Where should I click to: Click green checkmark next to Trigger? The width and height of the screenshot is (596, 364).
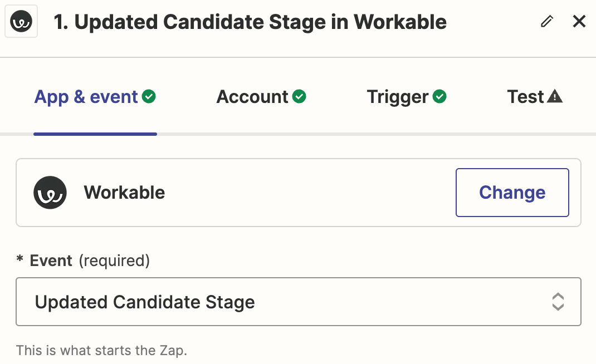[x=439, y=97]
